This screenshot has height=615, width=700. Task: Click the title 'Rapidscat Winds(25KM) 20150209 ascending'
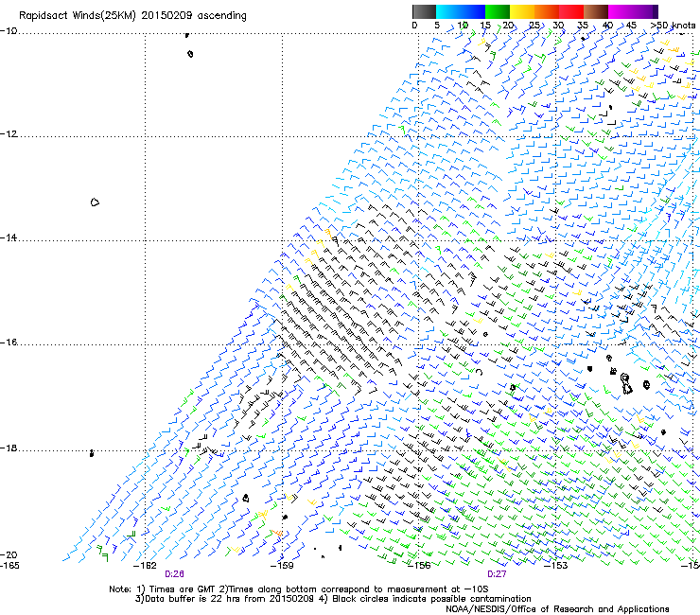pos(132,16)
